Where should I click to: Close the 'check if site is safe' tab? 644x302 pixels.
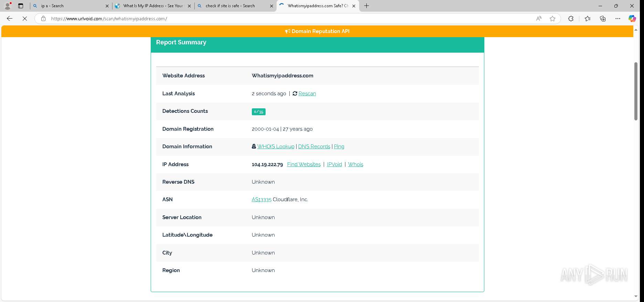click(x=271, y=6)
